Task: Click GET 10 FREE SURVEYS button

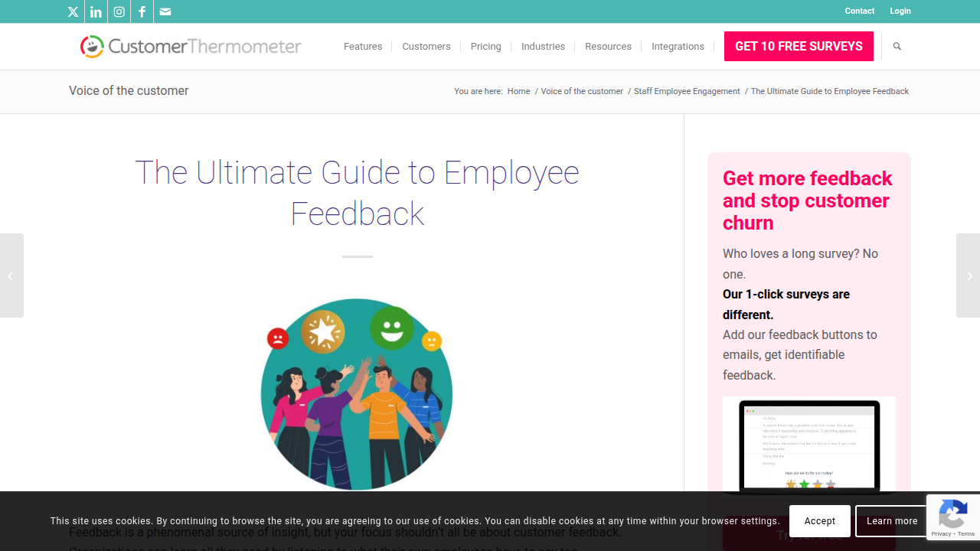Action: tap(799, 47)
